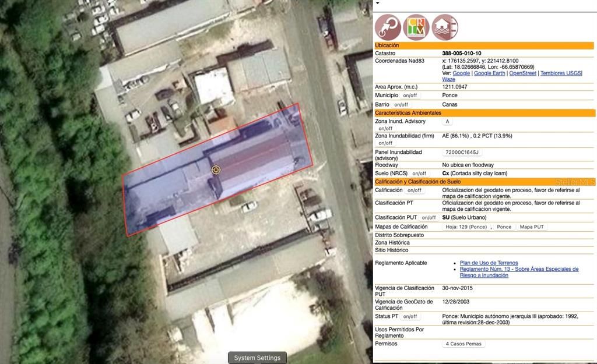Click the flooded house icon
Viewport: 597px width, 364px height.
click(x=445, y=27)
